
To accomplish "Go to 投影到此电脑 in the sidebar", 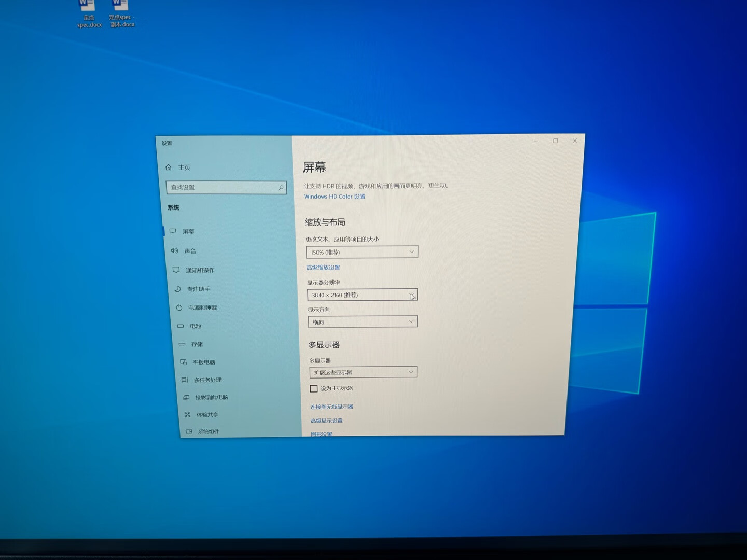I will pos(211,397).
